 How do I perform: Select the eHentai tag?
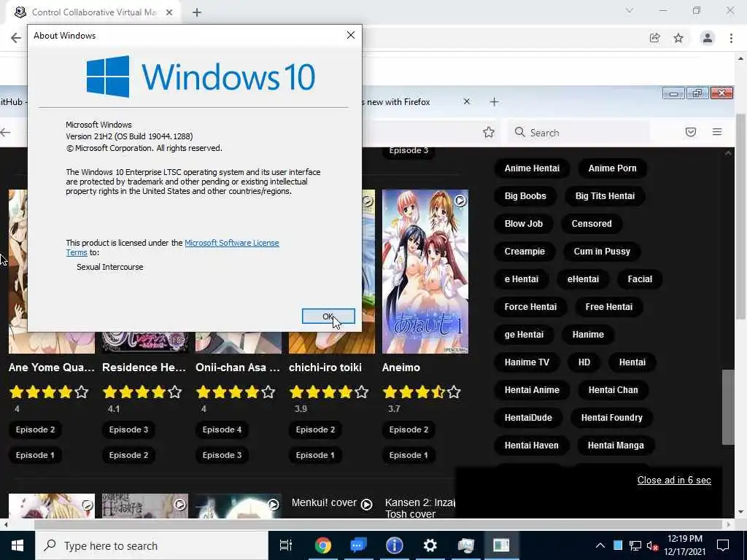pyautogui.click(x=583, y=279)
